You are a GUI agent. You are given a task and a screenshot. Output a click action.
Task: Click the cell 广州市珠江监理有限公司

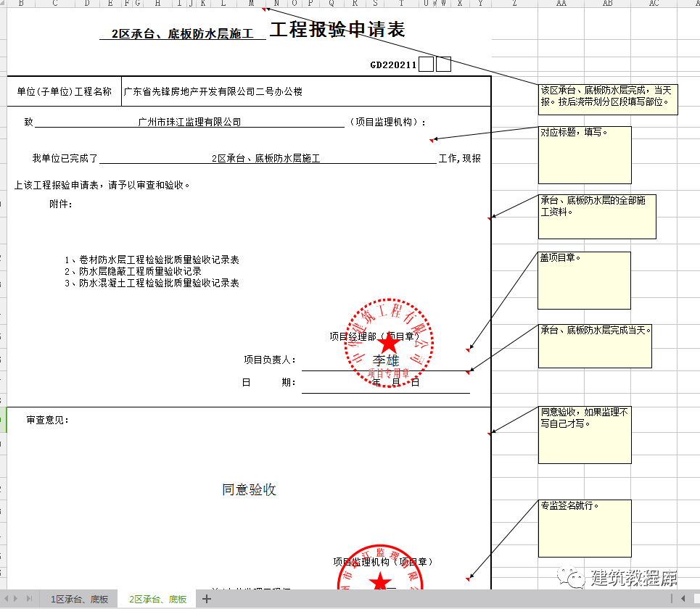coord(190,122)
